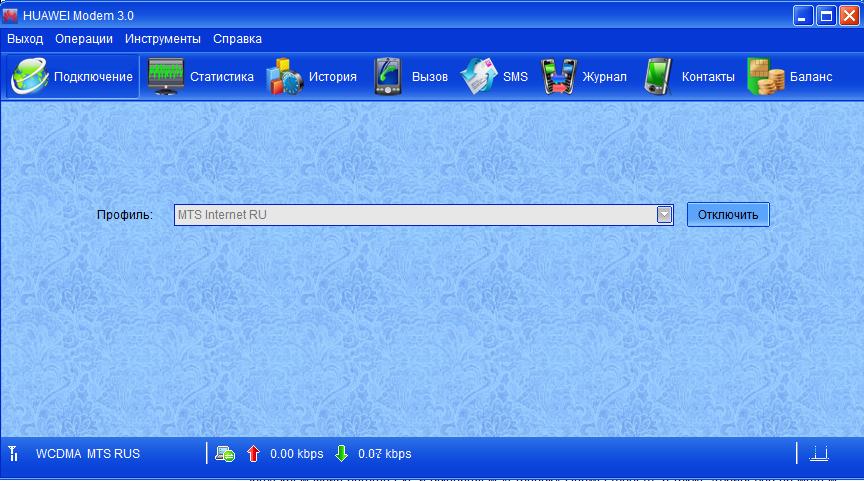
Task: Click the status bar icon at far right
Action: click(x=819, y=453)
